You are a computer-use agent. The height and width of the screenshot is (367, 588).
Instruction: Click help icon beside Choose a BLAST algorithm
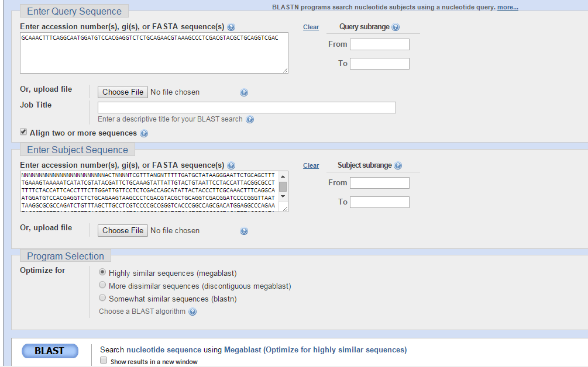(x=192, y=312)
